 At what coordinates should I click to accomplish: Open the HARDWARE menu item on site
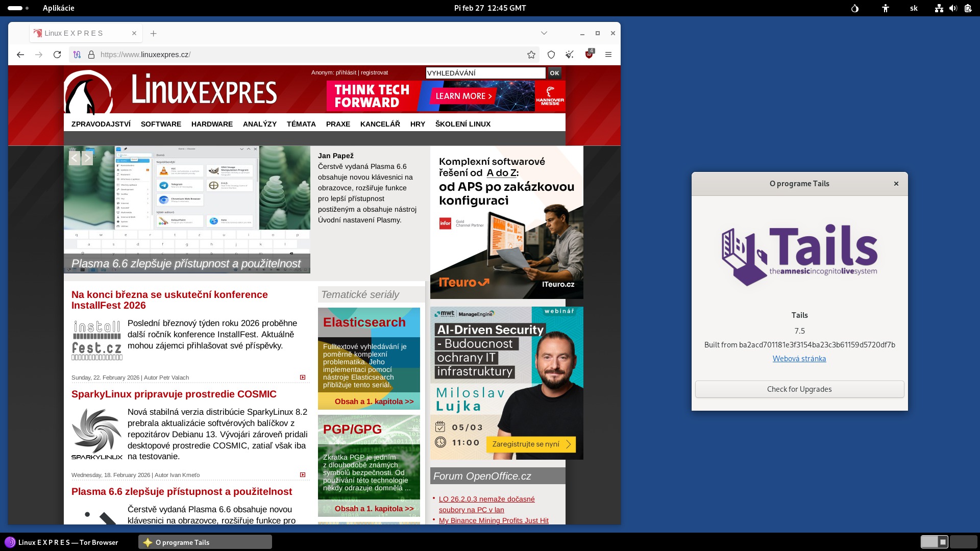tap(212, 124)
